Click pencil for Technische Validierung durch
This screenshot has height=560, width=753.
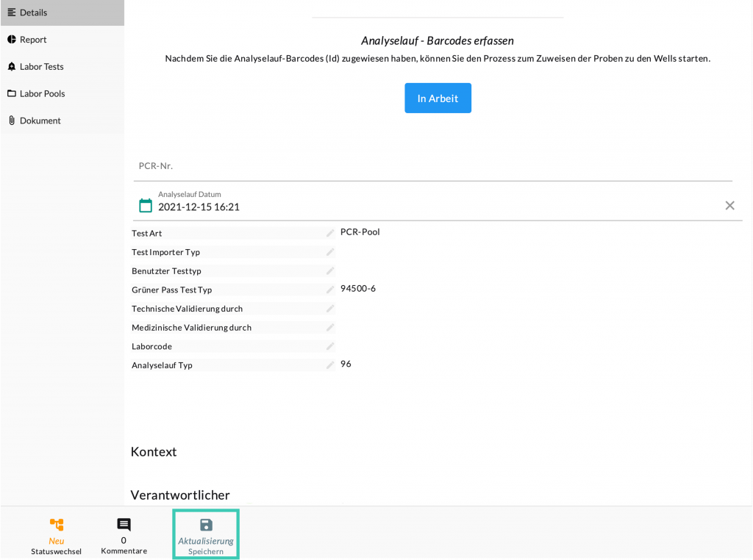click(330, 309)
